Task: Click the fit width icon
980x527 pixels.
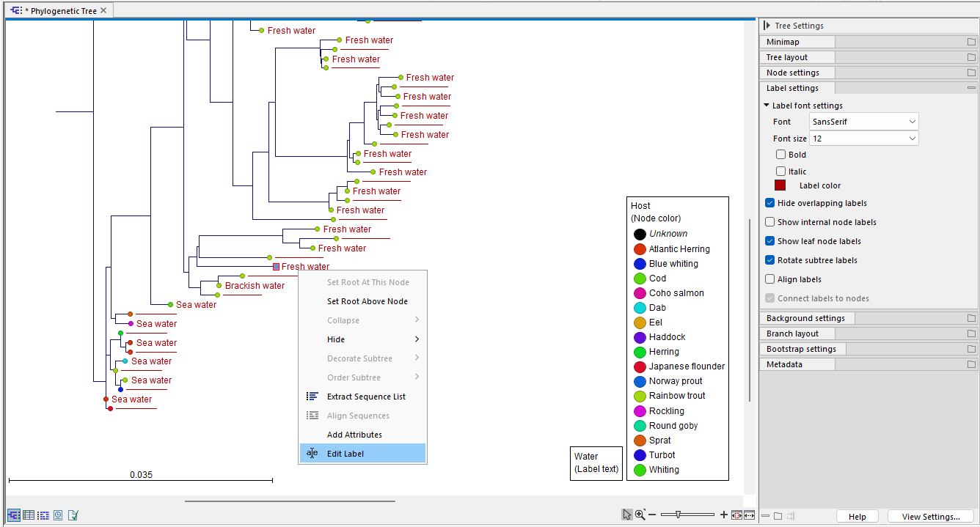Action: click(750, 515)
